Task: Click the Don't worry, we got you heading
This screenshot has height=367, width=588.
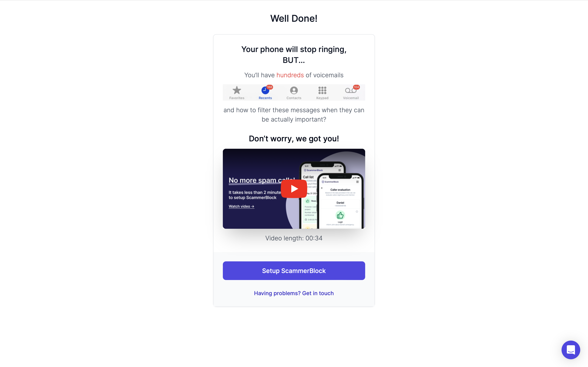Action: click(294, 139)
